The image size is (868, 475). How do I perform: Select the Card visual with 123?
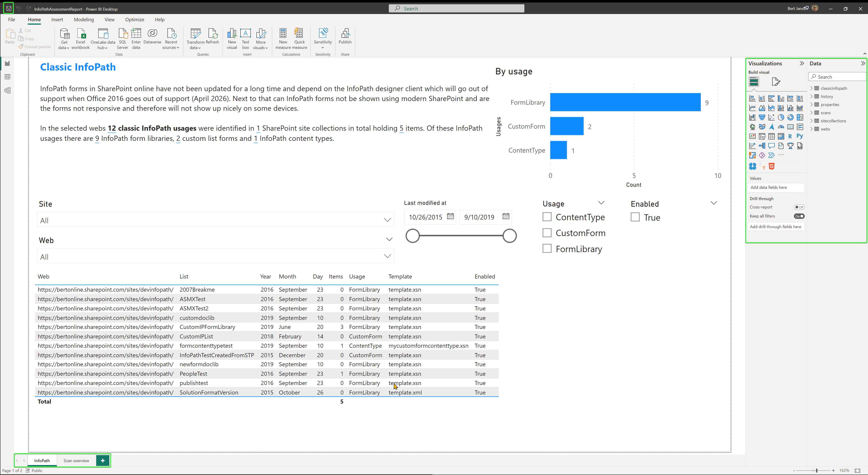point(790,127)
